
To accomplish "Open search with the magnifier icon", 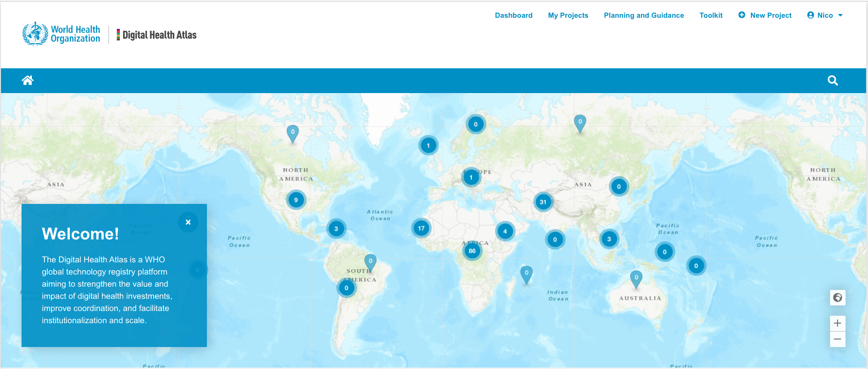I will [x=832, y=80].
